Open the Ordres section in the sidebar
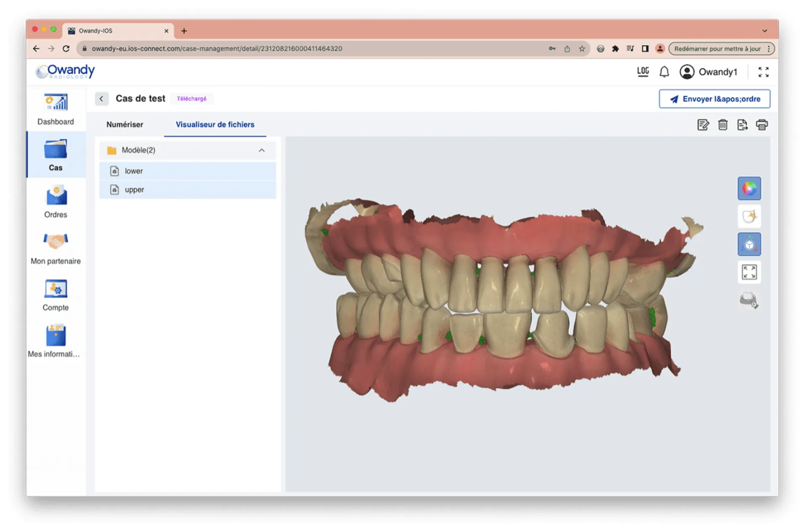This screenshot has width=807, height=532. click(55, 203)
